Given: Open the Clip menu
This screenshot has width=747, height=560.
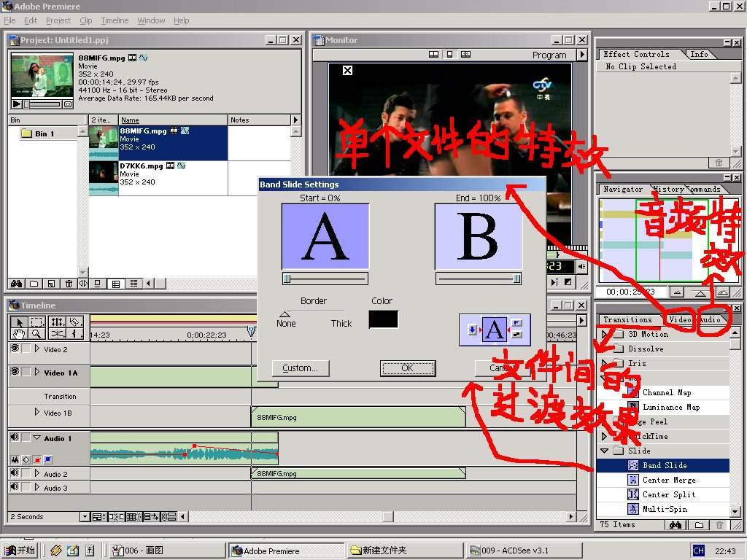Looking at the screenshot, I should [x=86, y=20].
